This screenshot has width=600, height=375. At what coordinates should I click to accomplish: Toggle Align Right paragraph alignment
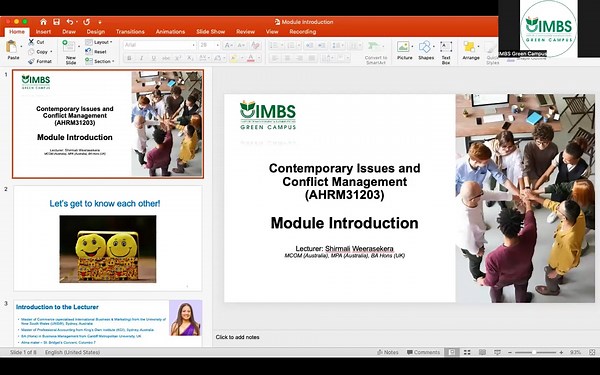tap(300, 58)
